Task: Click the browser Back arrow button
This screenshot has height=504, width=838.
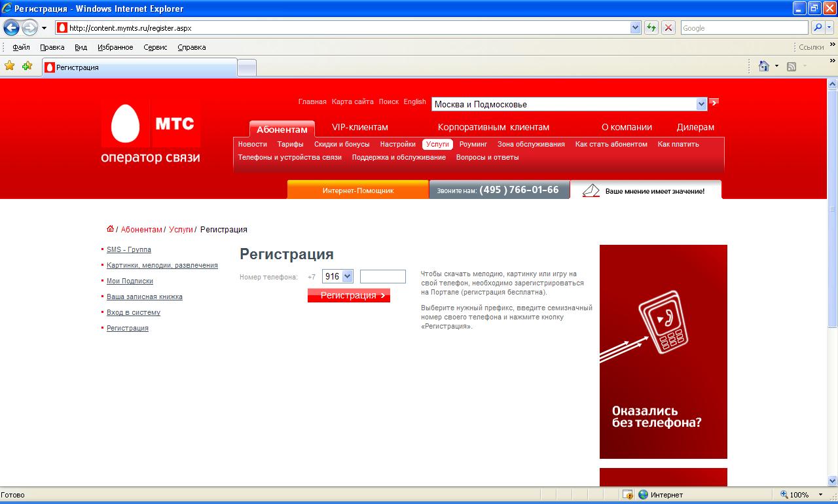Action: pyautogui.click(x=11, y=28)
